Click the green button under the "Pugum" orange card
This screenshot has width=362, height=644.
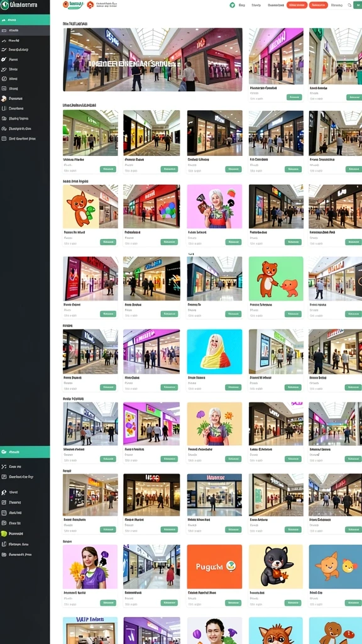pos(233,603)
